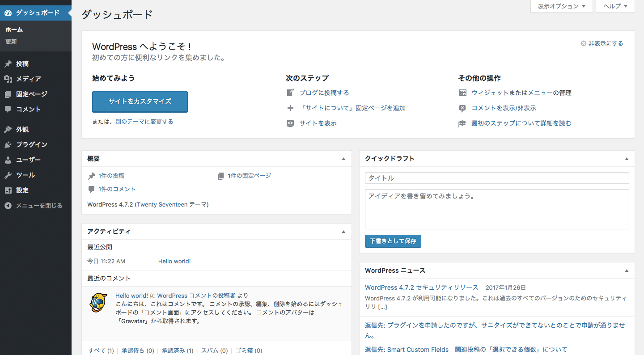Click the comment toggle icon beside コメントを表示/非表示
Viewport: 644px width, 355px height.
462,108
